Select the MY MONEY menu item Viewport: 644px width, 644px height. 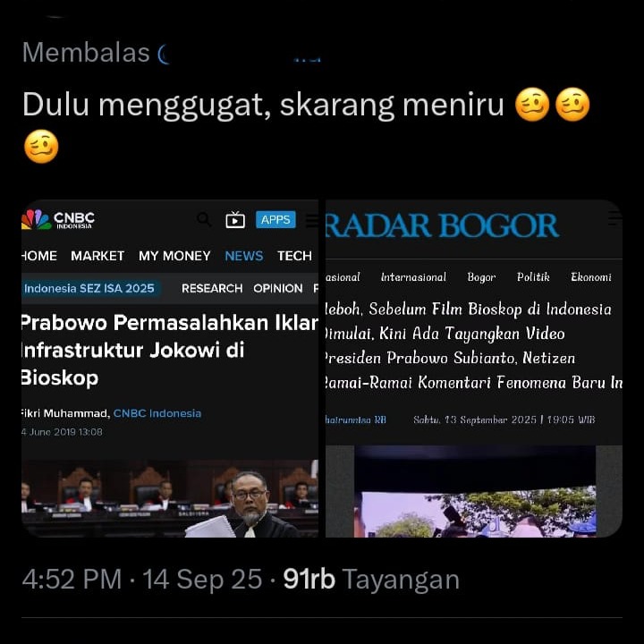[x=174, y=256]
